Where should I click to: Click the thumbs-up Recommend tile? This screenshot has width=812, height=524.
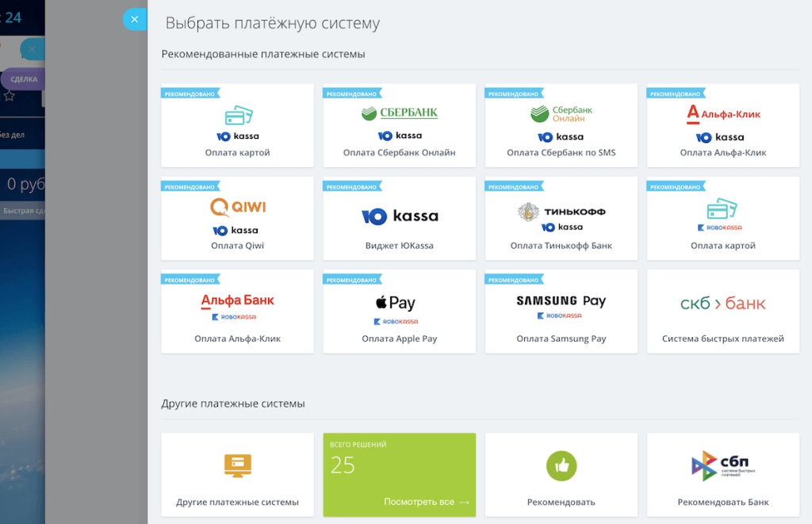(561, 475)
